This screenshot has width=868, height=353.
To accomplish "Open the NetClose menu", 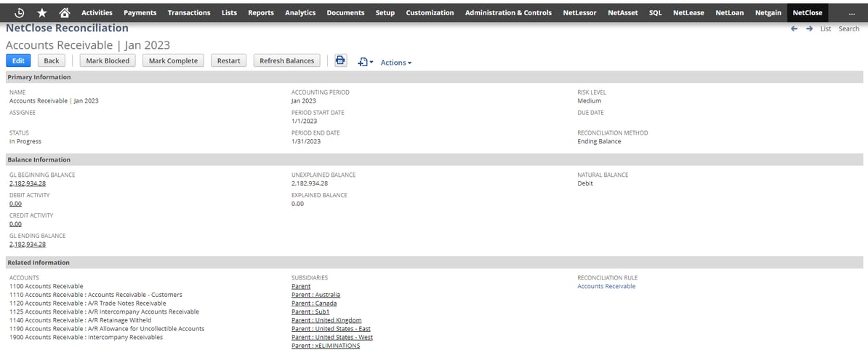I will (x=807, y=12).
